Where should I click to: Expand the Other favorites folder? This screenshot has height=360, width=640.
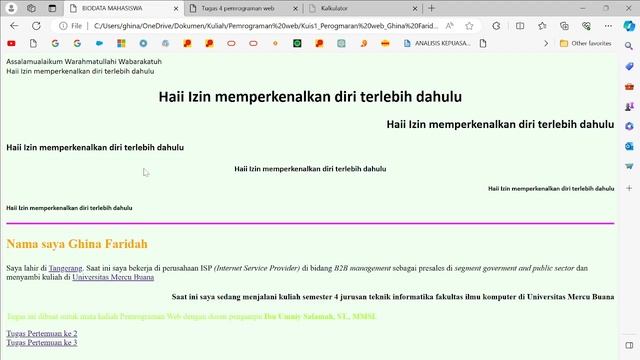pyautogui.click(x=586, y=43)
